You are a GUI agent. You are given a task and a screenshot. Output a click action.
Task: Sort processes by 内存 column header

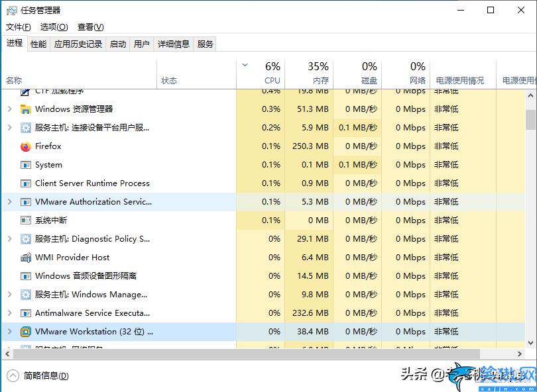coord(309,75)
